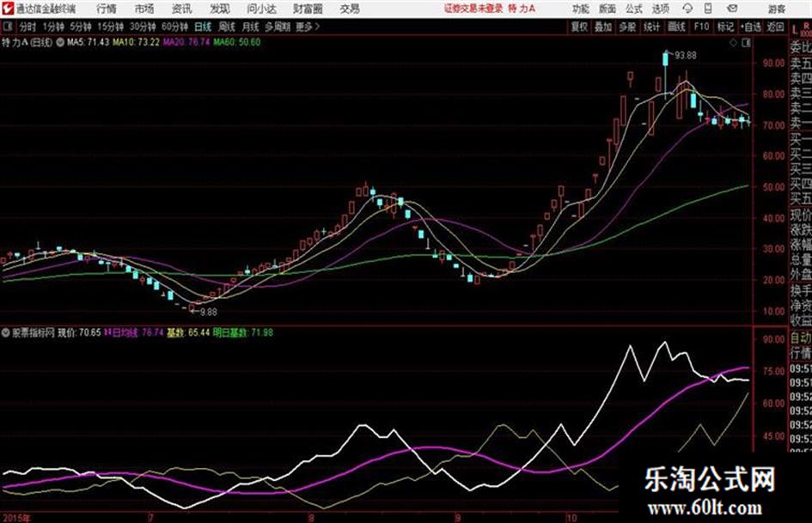The width and height of the screenshot is (812, 523).
Task: Switch to the 30分钟 period tab
Action: (x=143, y=27)
